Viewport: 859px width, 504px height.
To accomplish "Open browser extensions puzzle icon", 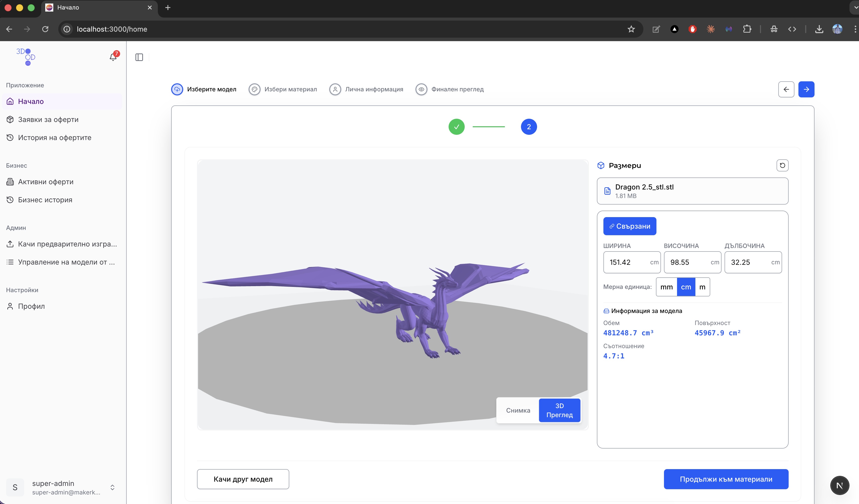I will 747,29.
